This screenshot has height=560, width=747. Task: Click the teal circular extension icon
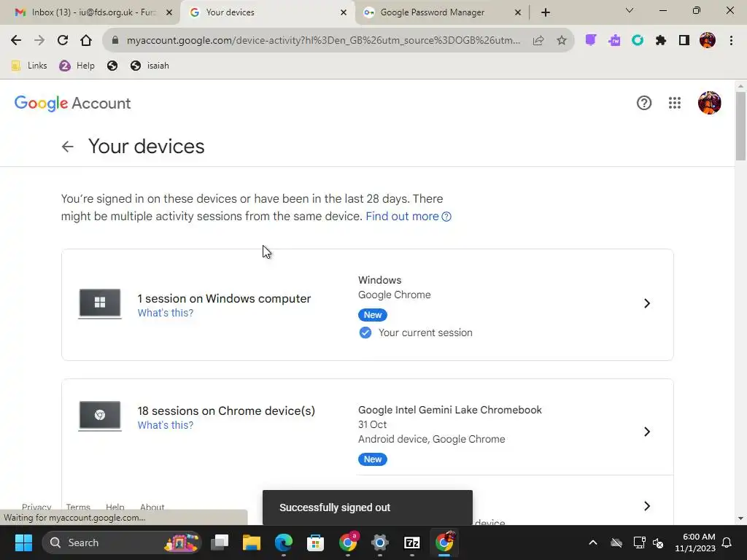click(638, 41)
